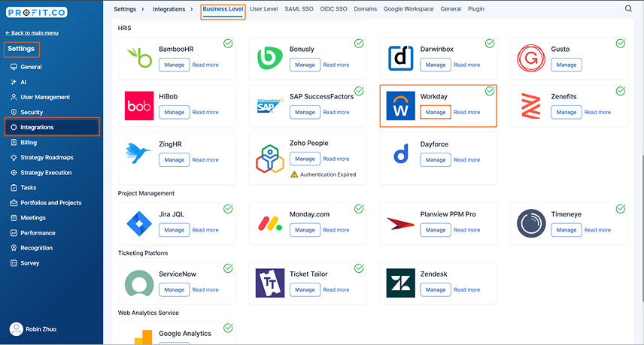Click the Zoho People logo
644x345 pixels.
[270, 159]
